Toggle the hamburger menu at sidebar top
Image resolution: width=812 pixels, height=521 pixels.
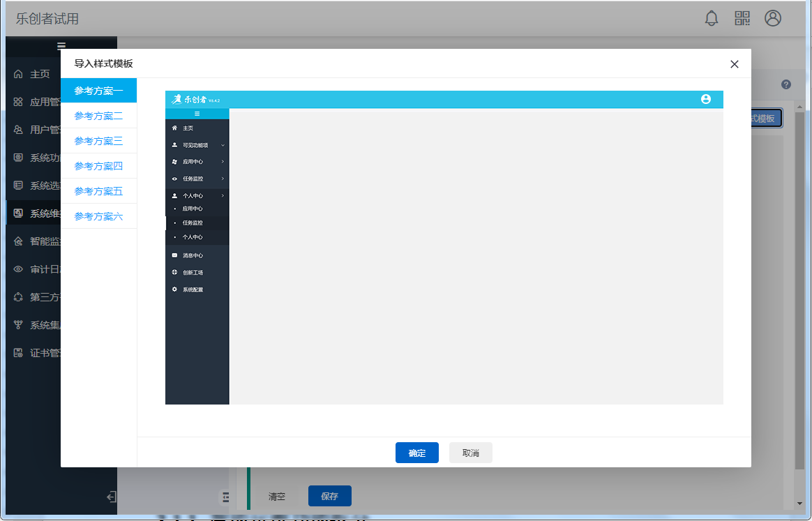tap(61, 46)
